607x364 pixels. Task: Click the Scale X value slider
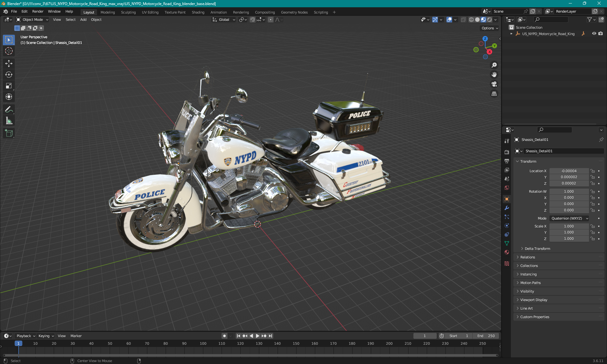tap(569, 226)
